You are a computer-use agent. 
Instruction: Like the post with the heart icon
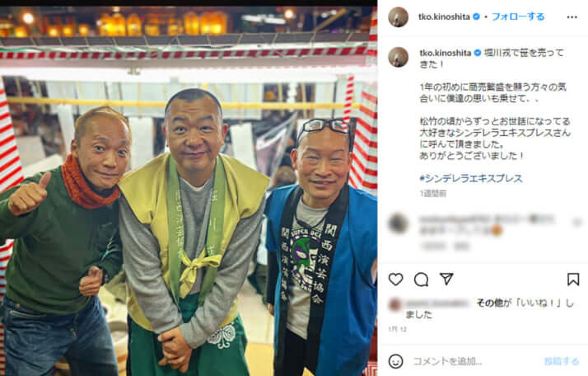click(395, 280)
